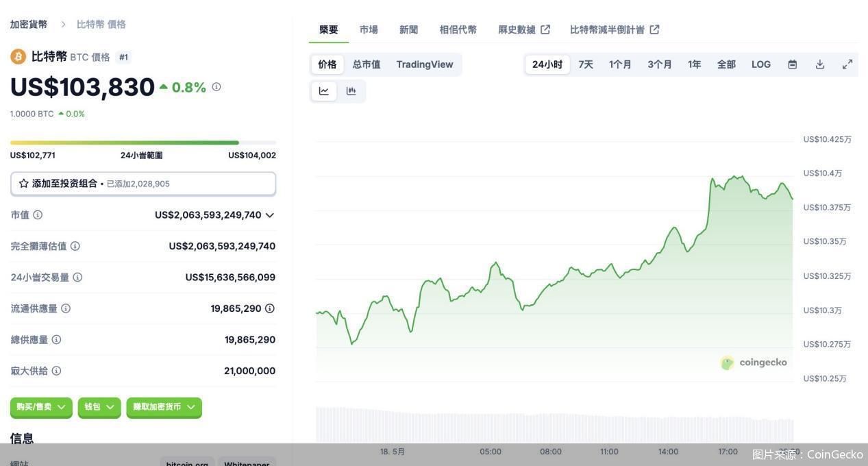
Task: Go to 加密貨幣 breadcrumb link
Action: pyautogui.click(x=29, y=25)
